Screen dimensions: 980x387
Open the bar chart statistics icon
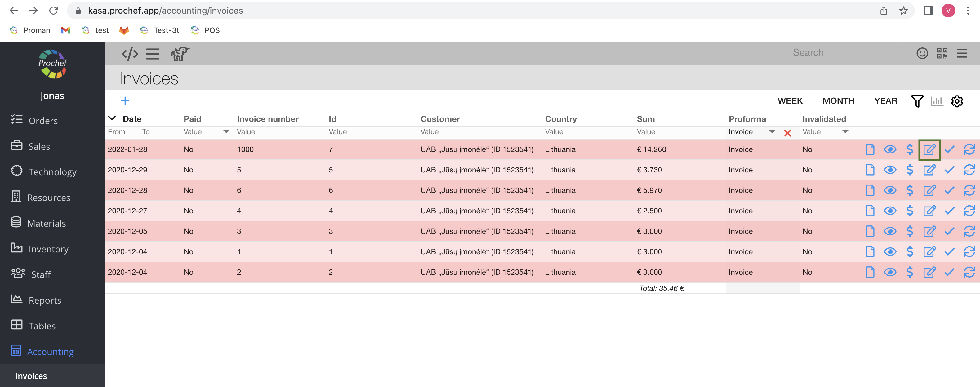[937, 101]
